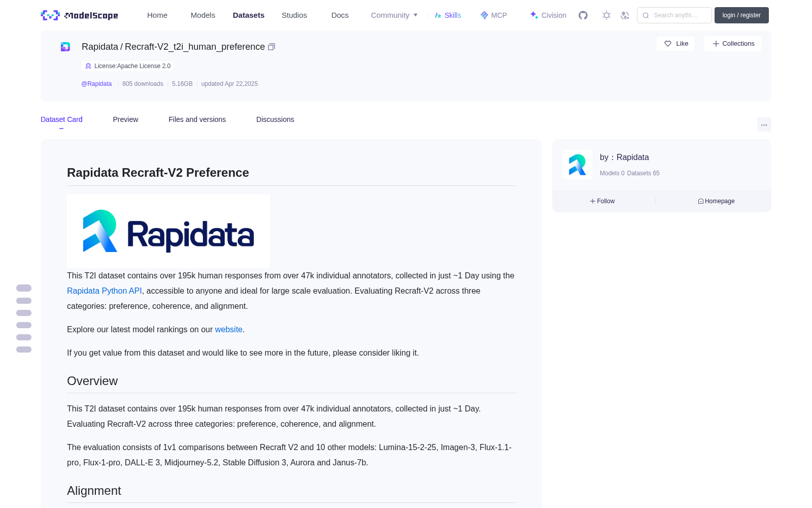Image resolution: width=812 pixels, height=508 pixels.
Task: Open the Files and versions tab
Action: pos(197,119)
